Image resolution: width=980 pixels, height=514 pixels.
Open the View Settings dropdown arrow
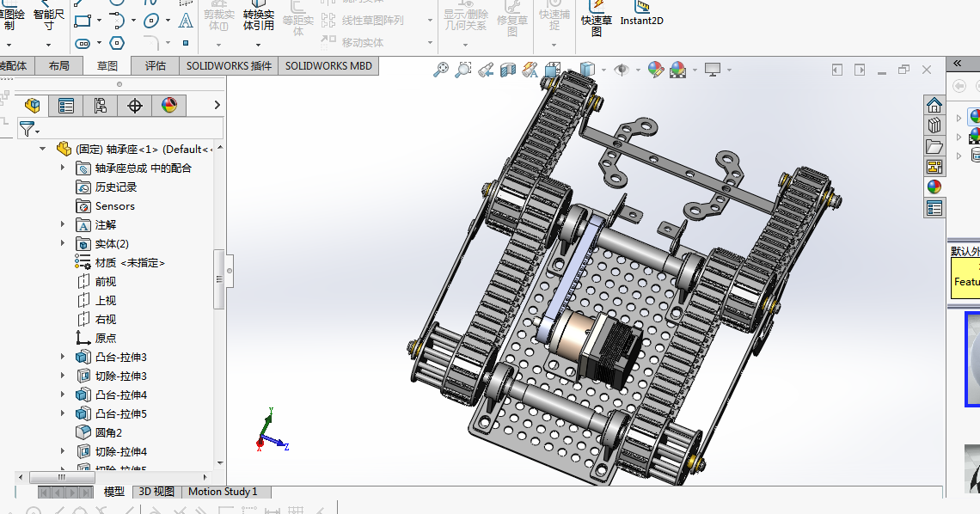(x=729, y=70)
